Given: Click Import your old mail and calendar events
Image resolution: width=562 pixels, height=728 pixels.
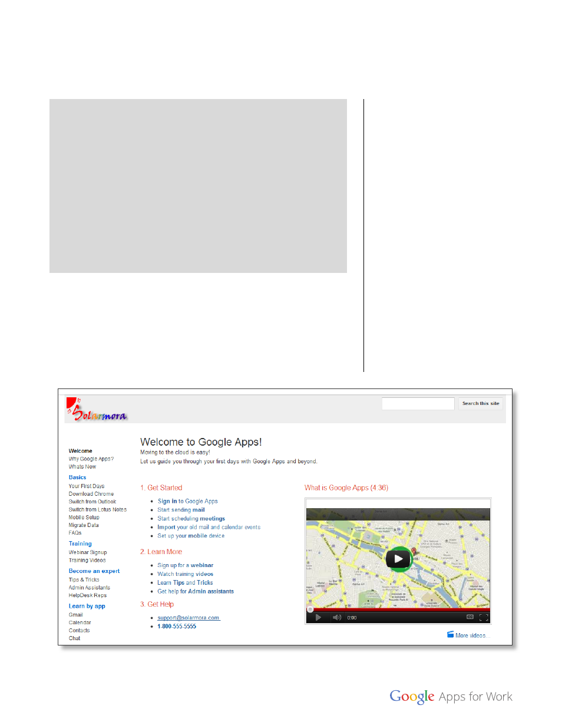Looking at the screenshot, I should pyautogui.click(x=209, y=527).
